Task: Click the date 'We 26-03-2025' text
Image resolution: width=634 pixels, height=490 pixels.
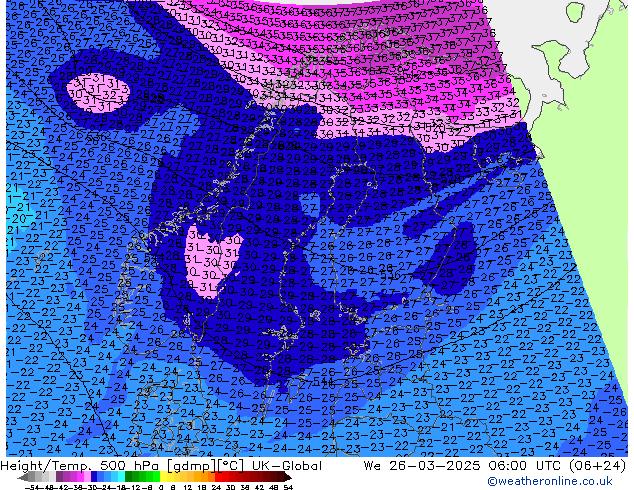Action: 422,466
